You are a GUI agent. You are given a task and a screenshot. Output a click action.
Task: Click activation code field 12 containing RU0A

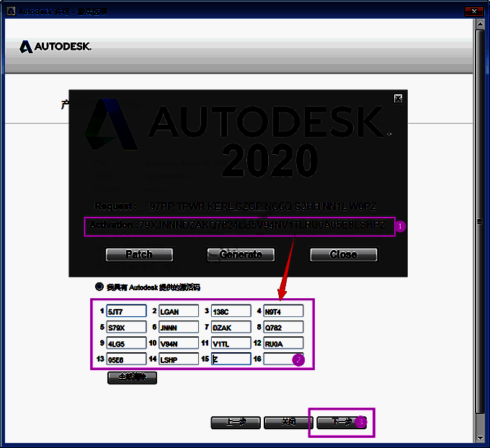[283, 343]
